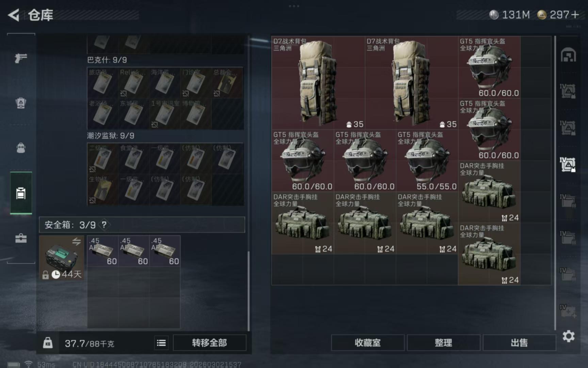Image resolution: width=588 pixels, height=368 pixels.
Task: Open the 收藏室 collection room
Action: (x=367, y=343)
